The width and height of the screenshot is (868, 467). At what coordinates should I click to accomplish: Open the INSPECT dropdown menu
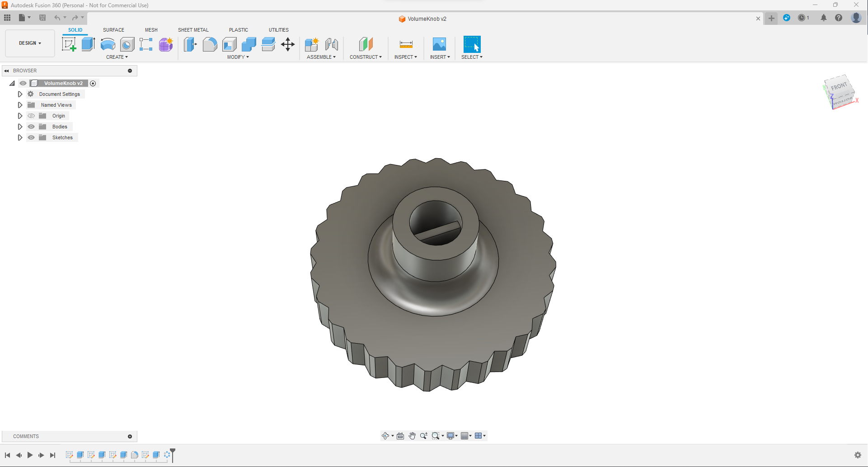406,57
